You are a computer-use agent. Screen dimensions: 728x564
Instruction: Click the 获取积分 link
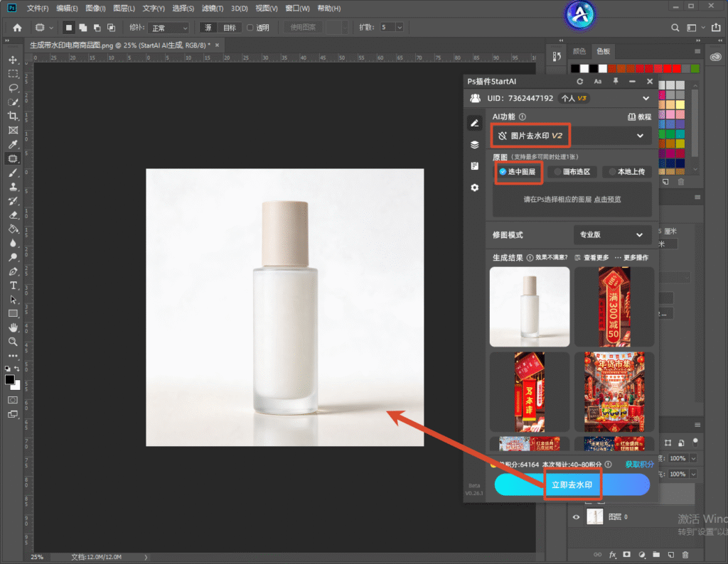[639, 465]
